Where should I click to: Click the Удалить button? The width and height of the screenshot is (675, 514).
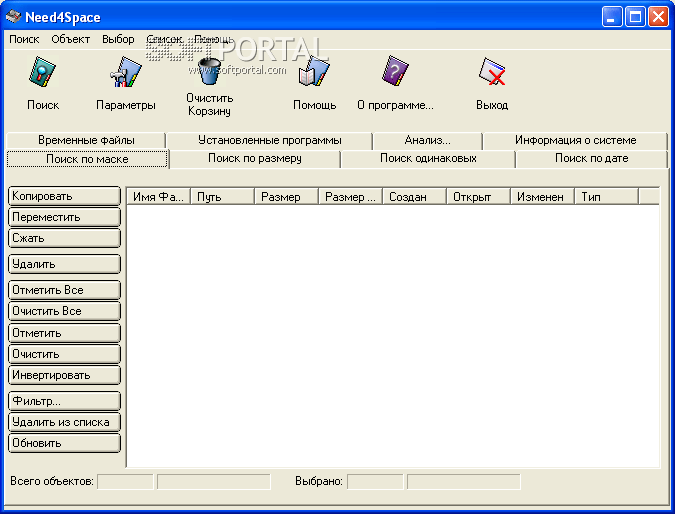point(64,264)
